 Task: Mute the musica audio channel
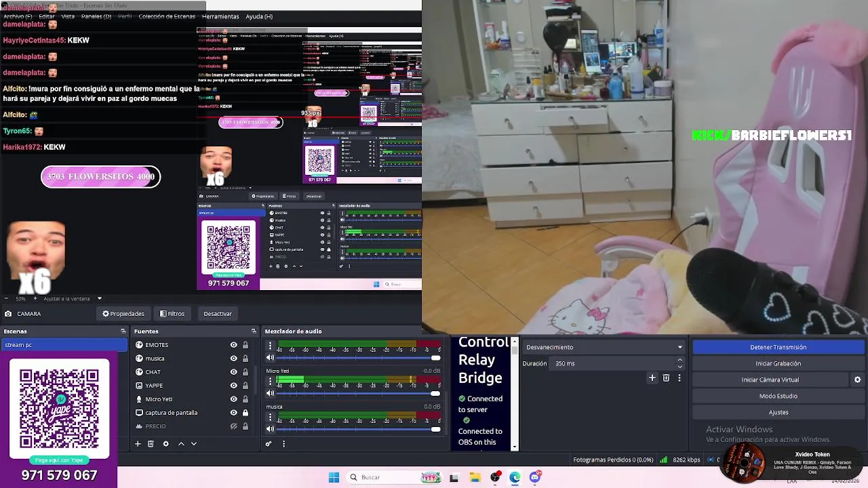pyautogui.click(x=270, y=428)
